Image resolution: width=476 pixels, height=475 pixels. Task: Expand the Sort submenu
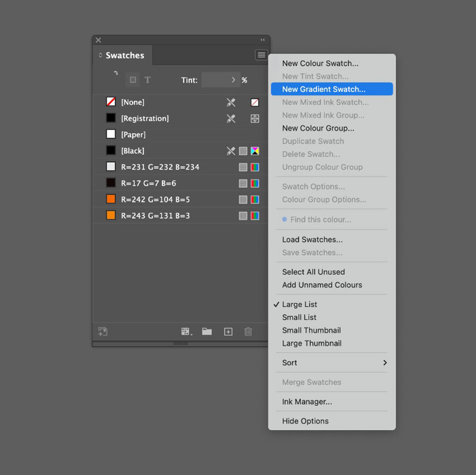(x=332, y=362)
